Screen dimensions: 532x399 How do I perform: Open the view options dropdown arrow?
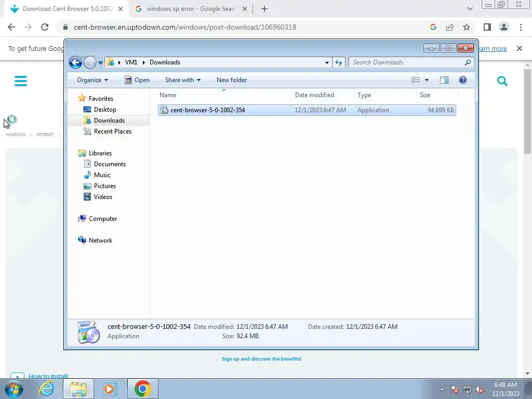coord(427,80)
